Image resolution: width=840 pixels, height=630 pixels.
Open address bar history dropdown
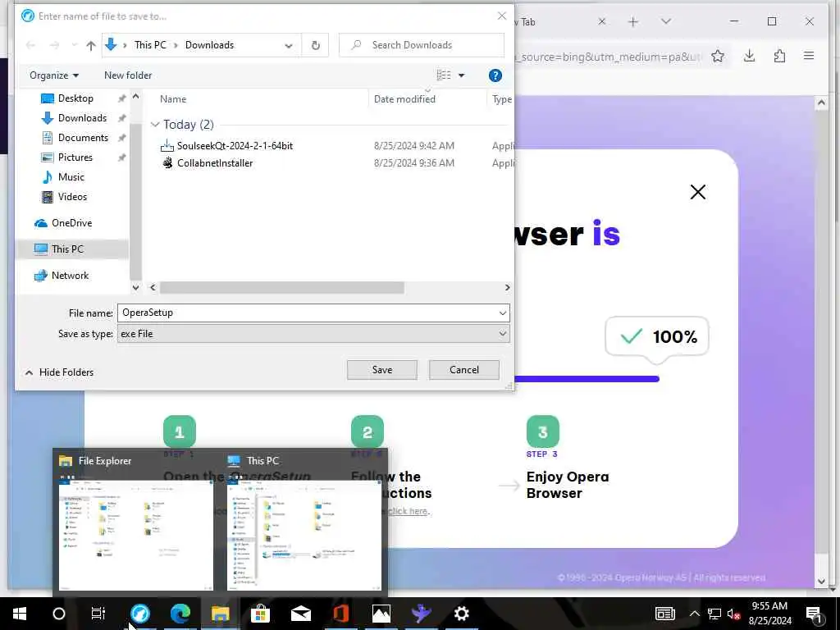click(289, 46)
